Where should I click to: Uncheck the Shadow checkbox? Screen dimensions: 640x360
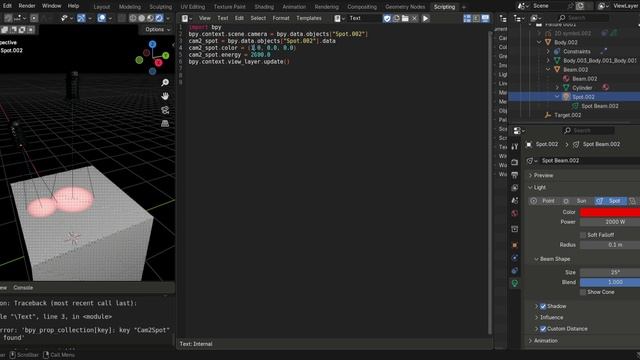click(543, 306)
